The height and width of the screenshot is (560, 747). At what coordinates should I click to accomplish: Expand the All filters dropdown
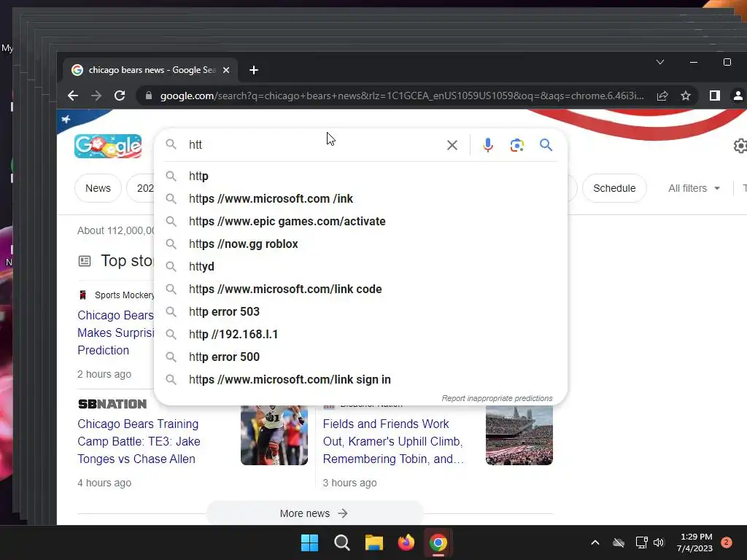[x=694, y=188]
